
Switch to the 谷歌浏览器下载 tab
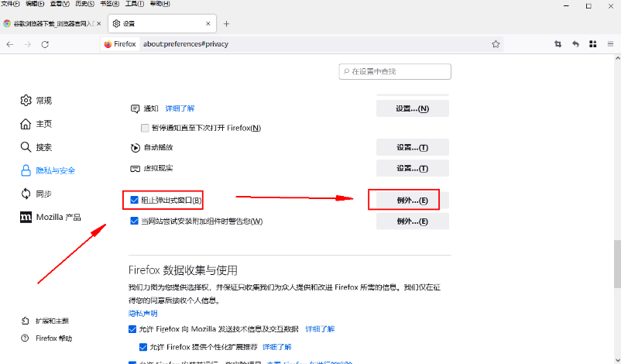[x=53, y=24]
